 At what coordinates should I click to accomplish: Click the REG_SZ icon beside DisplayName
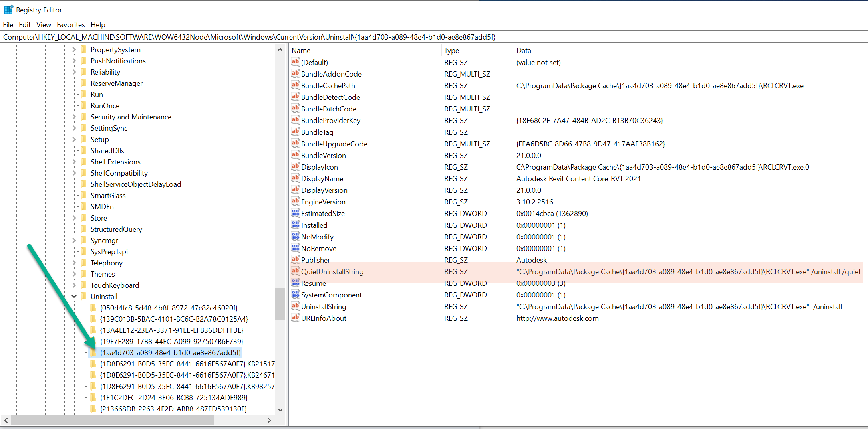click(295, 178)
